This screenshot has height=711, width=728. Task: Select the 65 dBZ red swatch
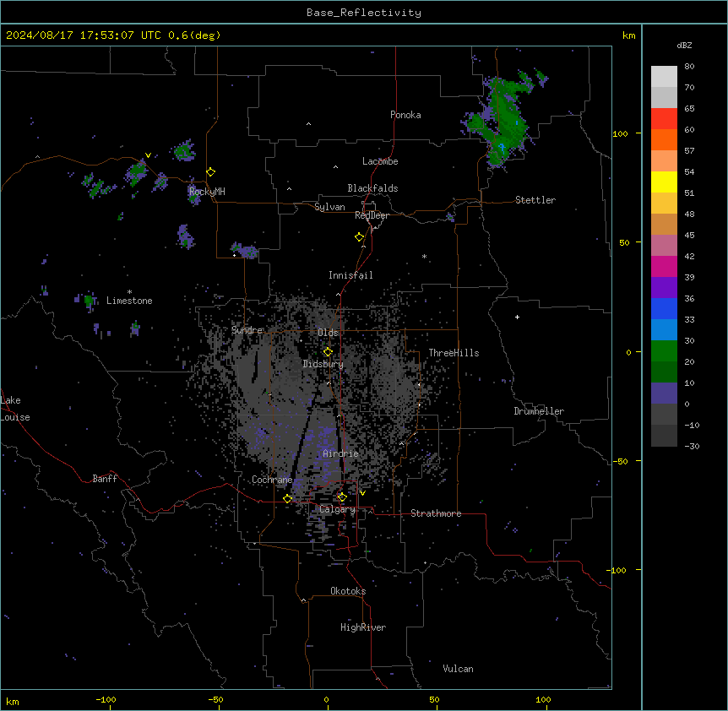(664, 119)
